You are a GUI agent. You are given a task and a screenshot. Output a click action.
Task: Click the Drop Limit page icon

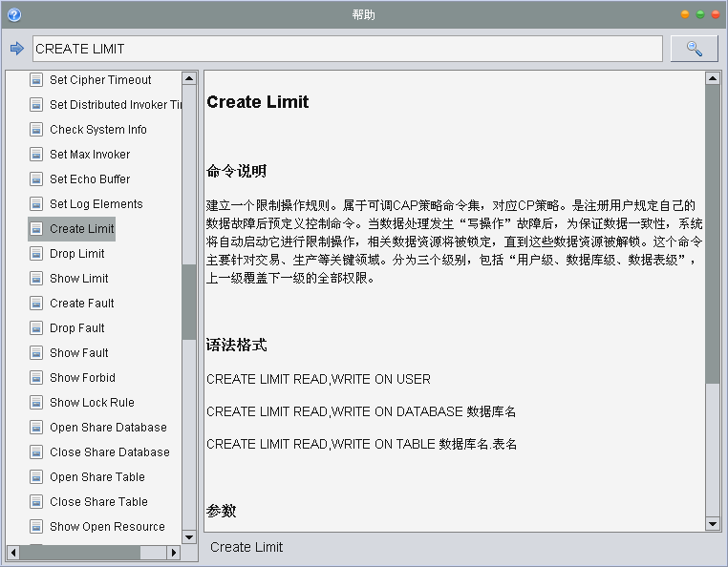(36, 253)
